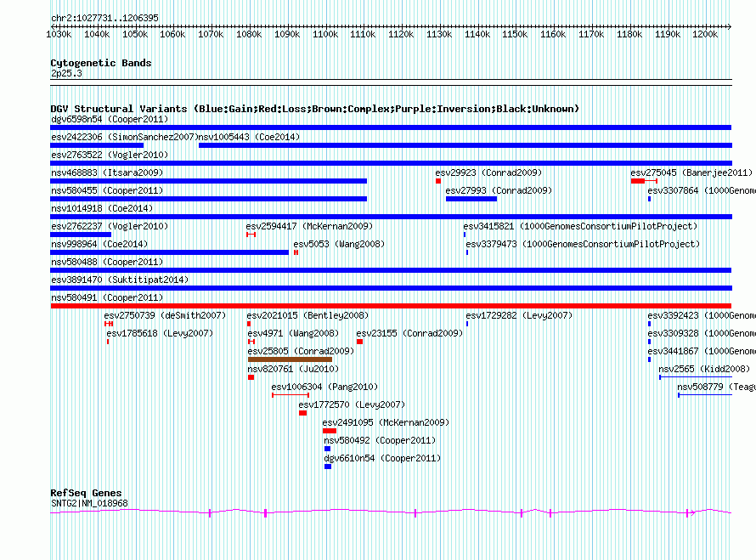The image size is (756, 560).
Task: Click the esv1006304 (Pang2010) red interval
Action: click(x=291, y=395)
